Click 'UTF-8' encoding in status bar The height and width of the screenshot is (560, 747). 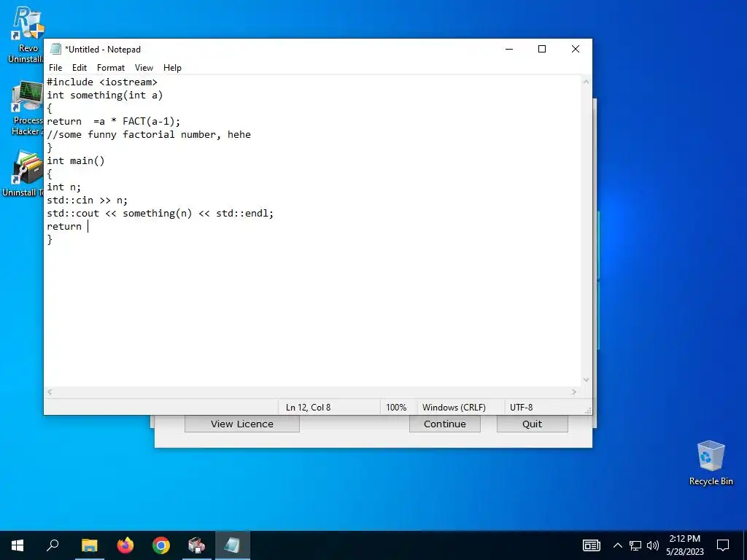[521, 408]
